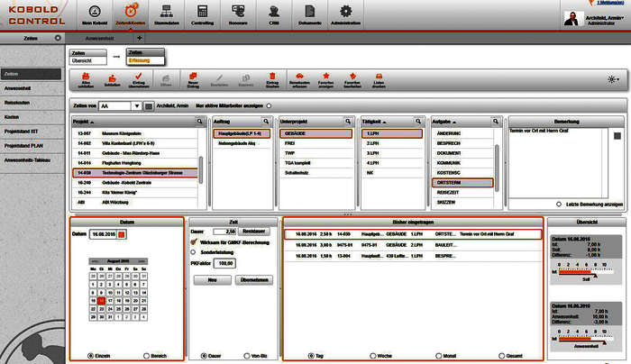Click the Neu button
631x364 pixels.
click(x=213, y=280)
